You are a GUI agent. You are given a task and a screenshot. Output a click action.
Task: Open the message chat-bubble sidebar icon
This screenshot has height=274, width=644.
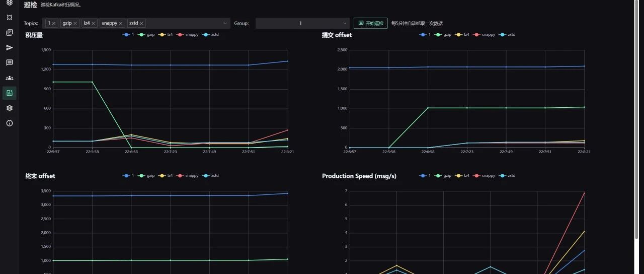[x=10, y=63]
